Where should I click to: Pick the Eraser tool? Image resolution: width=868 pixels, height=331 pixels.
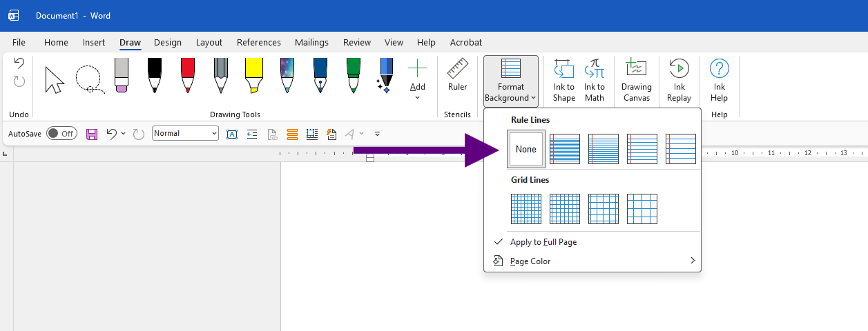click(x=122, y=76)
